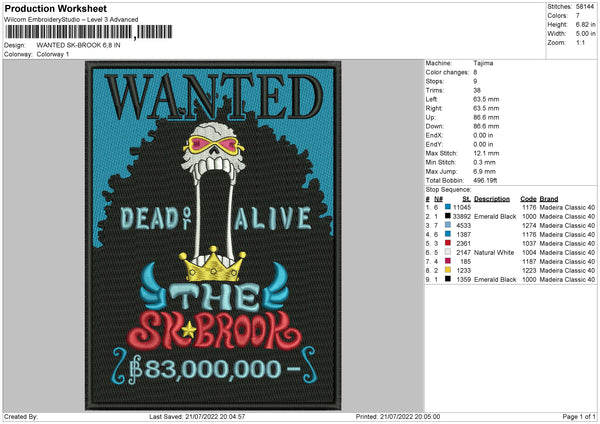Click the 'Printed: 21/07/2022 20:05:00' text

point(398,417)
